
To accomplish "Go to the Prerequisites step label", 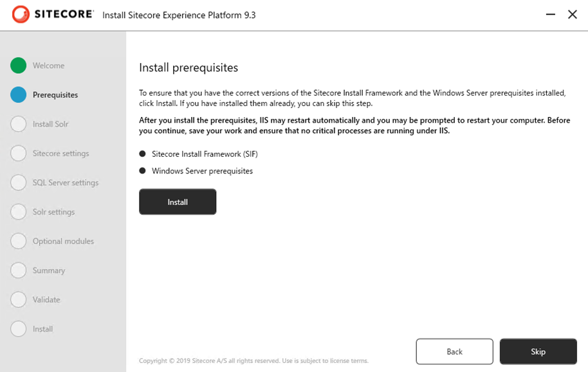I will click(x=55, y=95).
